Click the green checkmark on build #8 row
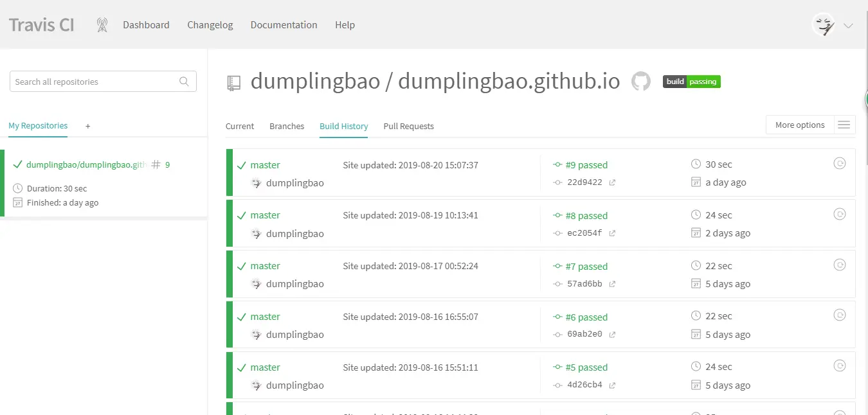The height and width of the screenshot is (415, 868). [242, 216]
